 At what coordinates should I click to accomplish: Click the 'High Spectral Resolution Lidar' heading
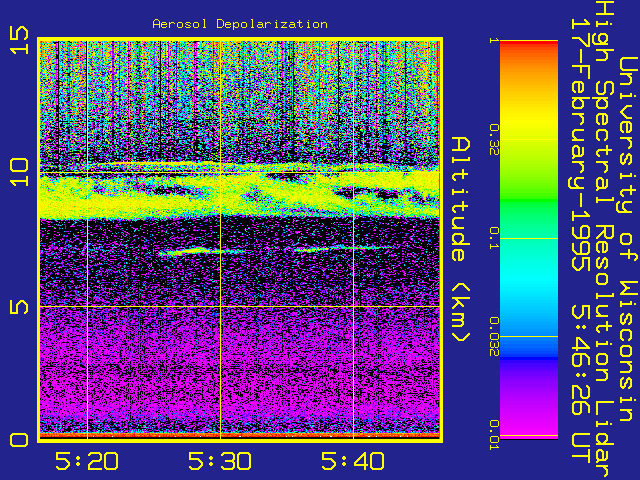coord(604,240)
